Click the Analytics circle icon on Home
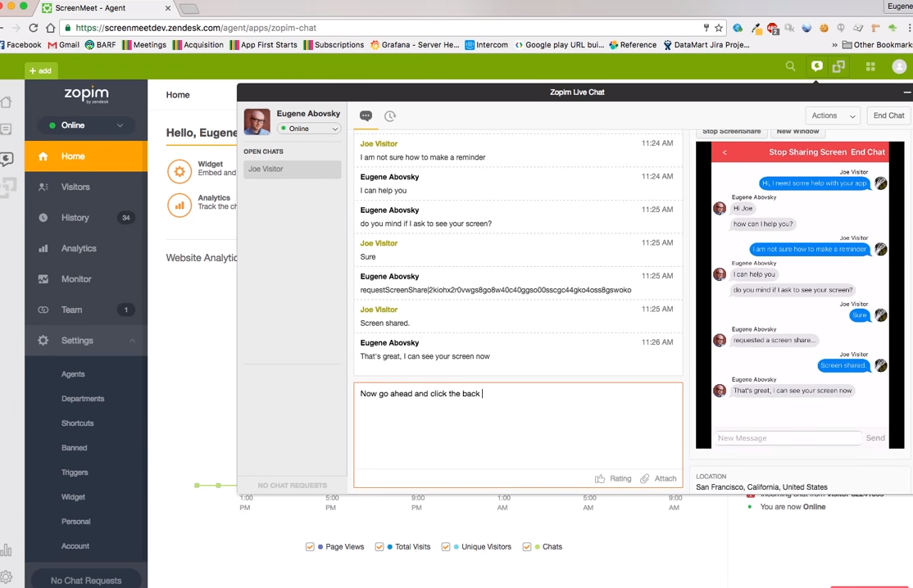 (x=179, y=206)
